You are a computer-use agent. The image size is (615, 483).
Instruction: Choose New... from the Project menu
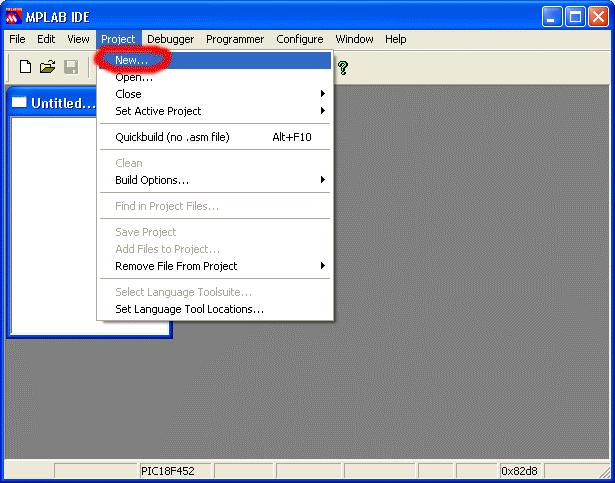215,60
